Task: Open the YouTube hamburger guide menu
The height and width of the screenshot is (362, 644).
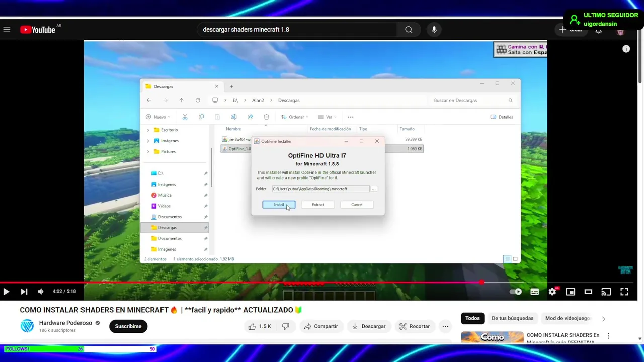Action: click(7, 30)
